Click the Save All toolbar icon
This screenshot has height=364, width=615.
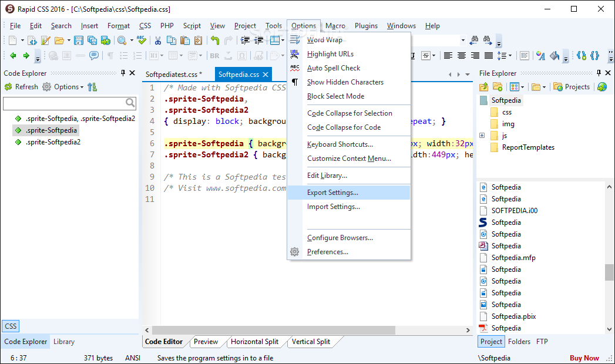click(x=92, y=41)
